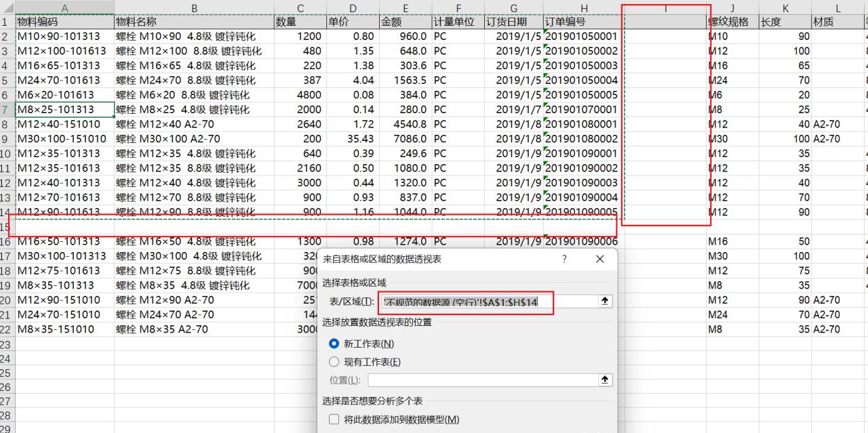Click amount cell 4540.8
This screenshot has width=868, height=433.
click(406, 124)
